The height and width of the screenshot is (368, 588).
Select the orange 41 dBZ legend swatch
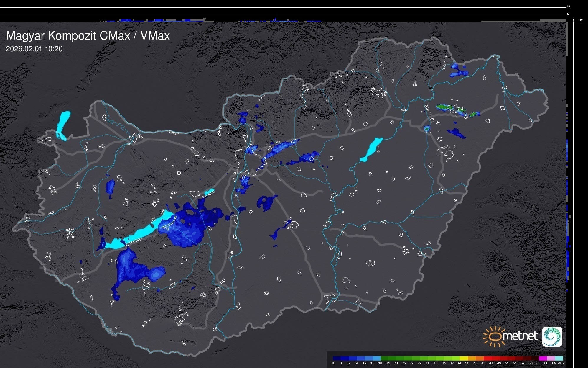click(x=472, y=358)
